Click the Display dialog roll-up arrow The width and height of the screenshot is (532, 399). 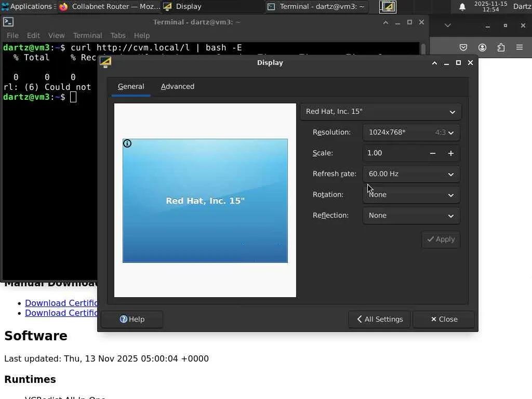click(x=434, y=63)
